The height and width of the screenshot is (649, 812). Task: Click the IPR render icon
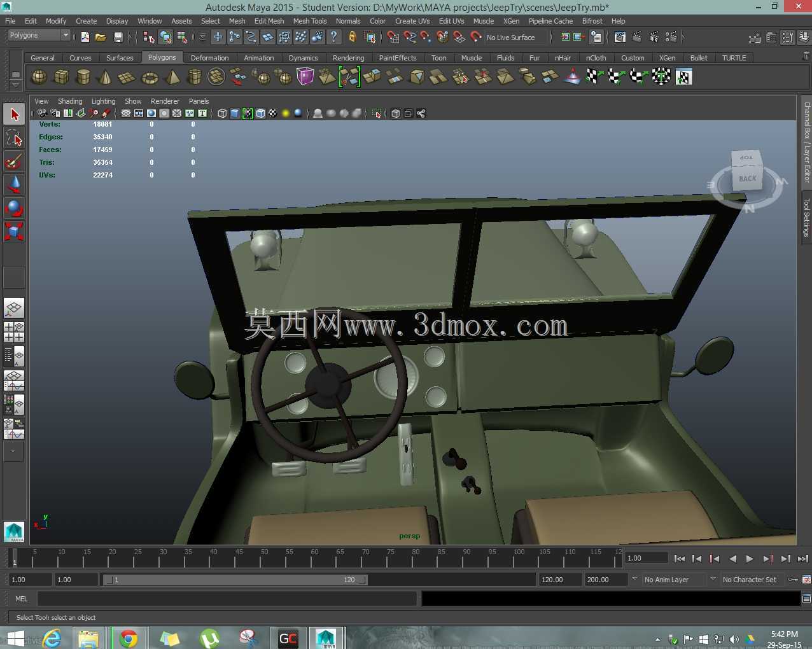coord(654,37)
